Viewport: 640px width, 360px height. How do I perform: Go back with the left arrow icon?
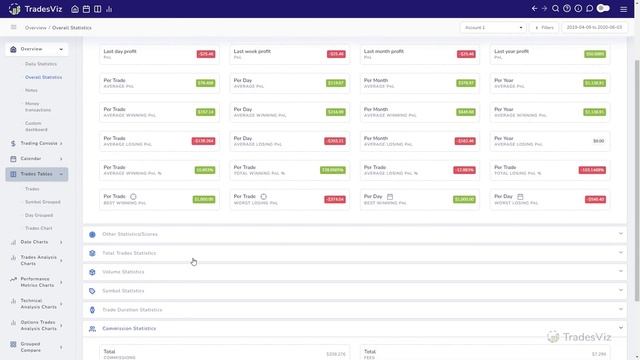coord(534,8)
